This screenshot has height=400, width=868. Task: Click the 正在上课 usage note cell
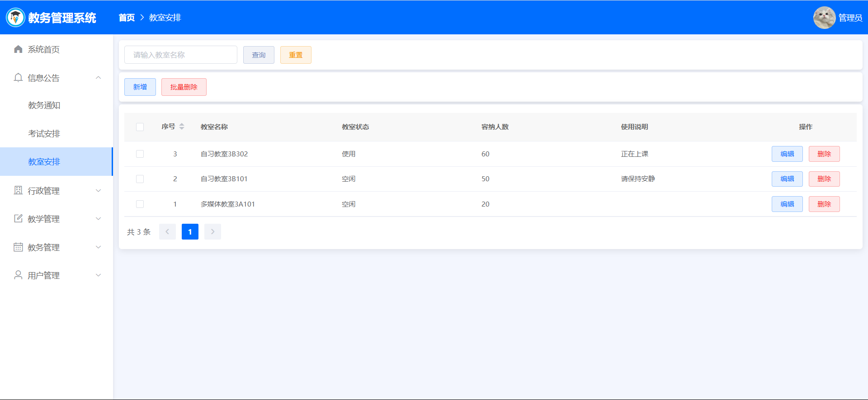635,154
